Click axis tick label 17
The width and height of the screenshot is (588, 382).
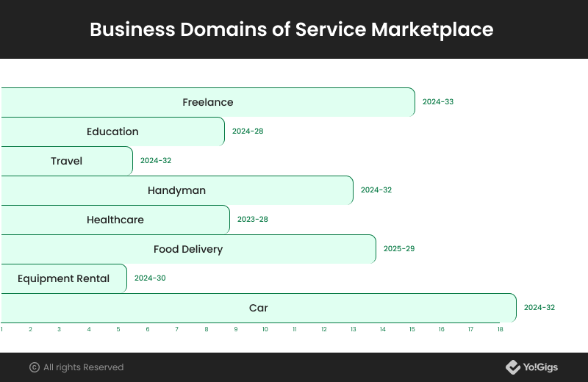click(470, 329)
